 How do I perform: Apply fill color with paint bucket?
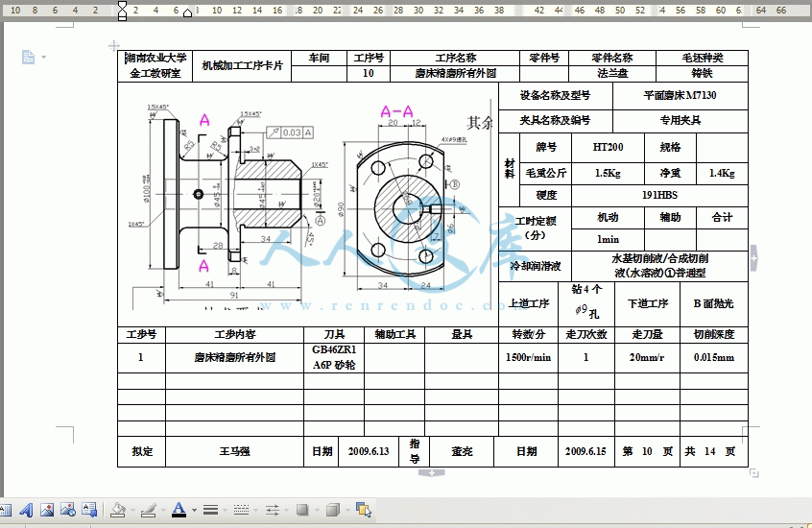pyautogui.click(x=118, y=511)
